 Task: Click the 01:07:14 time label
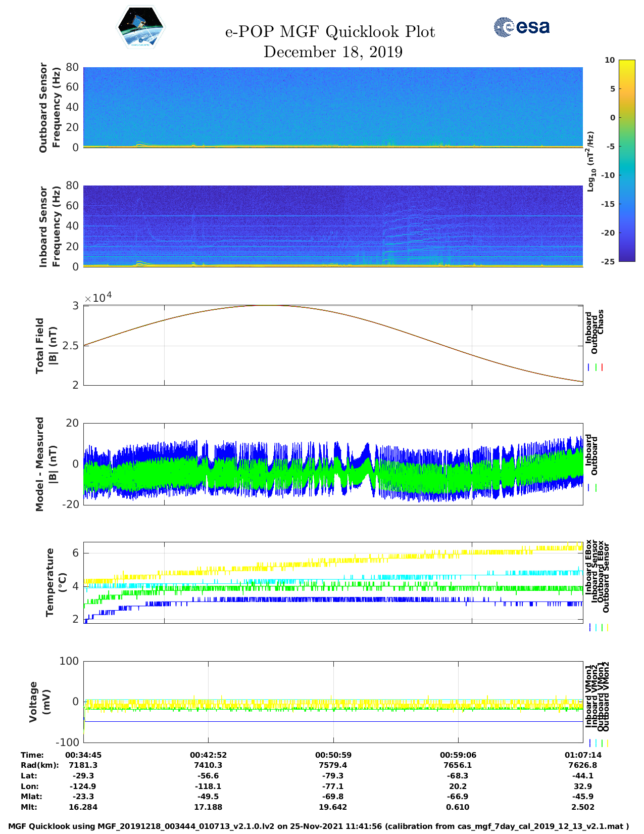click(x=582, y=755)
